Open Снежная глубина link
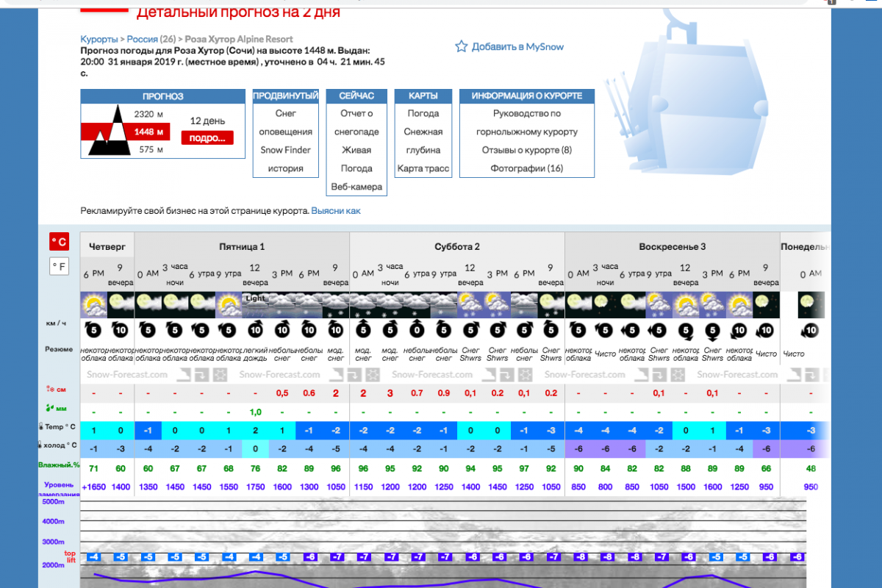Image resolution: width=882 pixels, height=588 pixels. (423, 140)
